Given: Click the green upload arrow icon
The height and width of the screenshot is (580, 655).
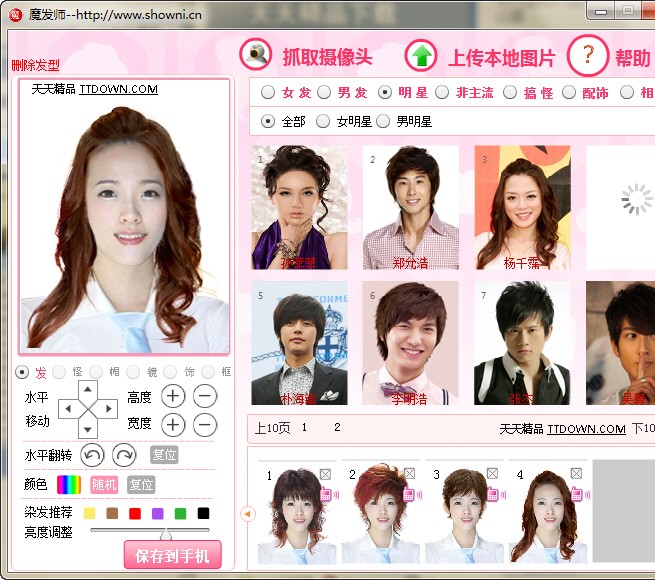Looking at the screenshot, I should (x=423, y=56).
